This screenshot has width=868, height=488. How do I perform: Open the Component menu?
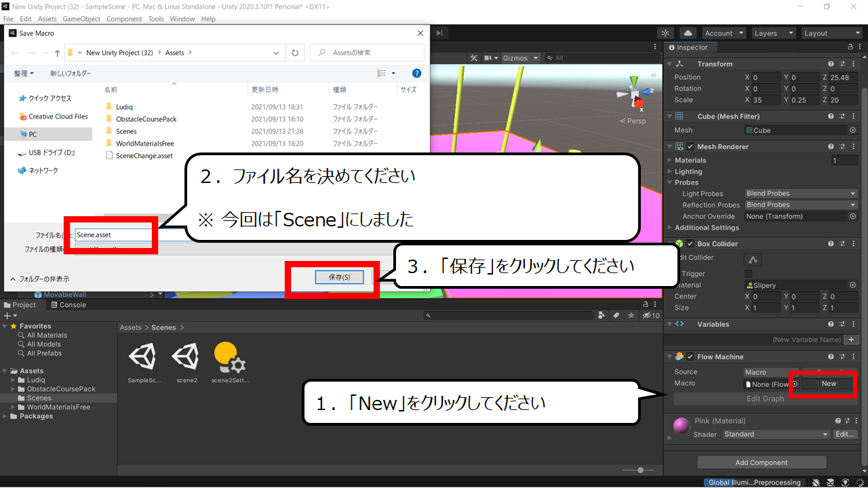(124, 19)
